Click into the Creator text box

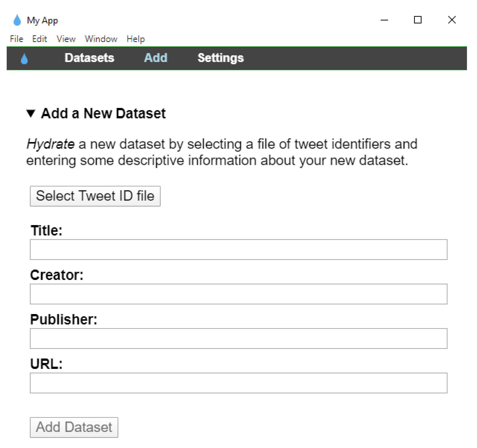tap(238, 294)
